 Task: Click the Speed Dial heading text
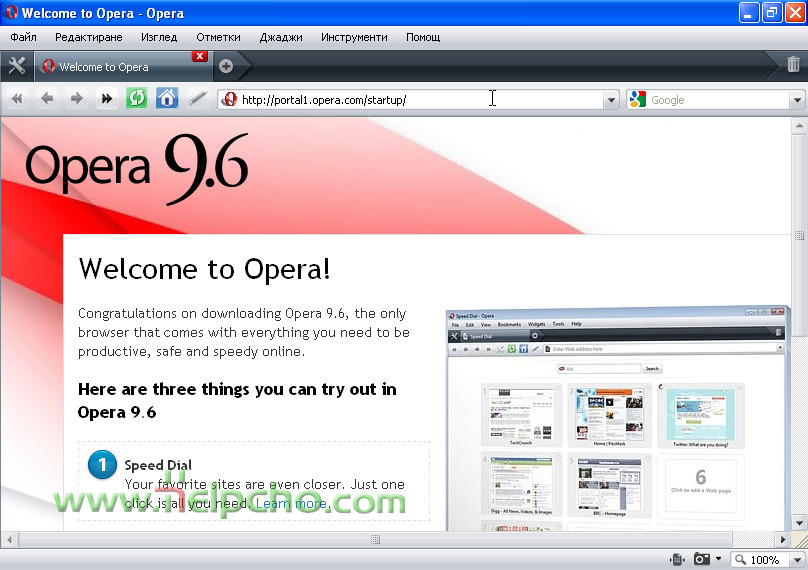point(158,465)
